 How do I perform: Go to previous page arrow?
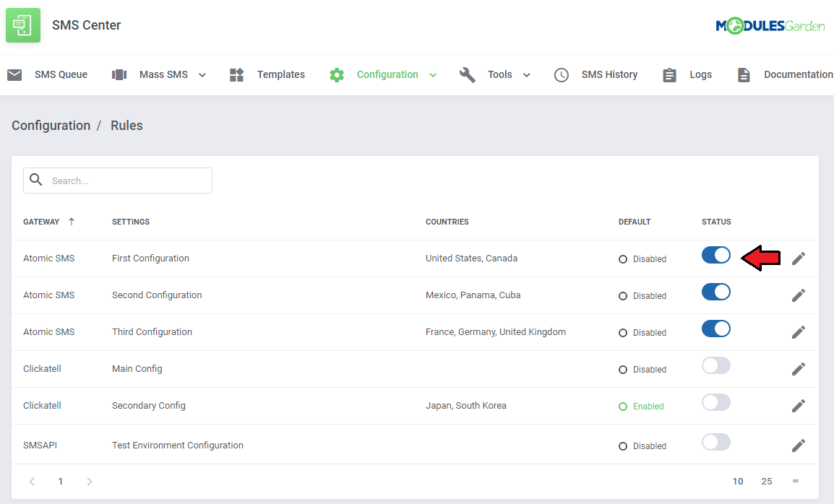(32, 481)
